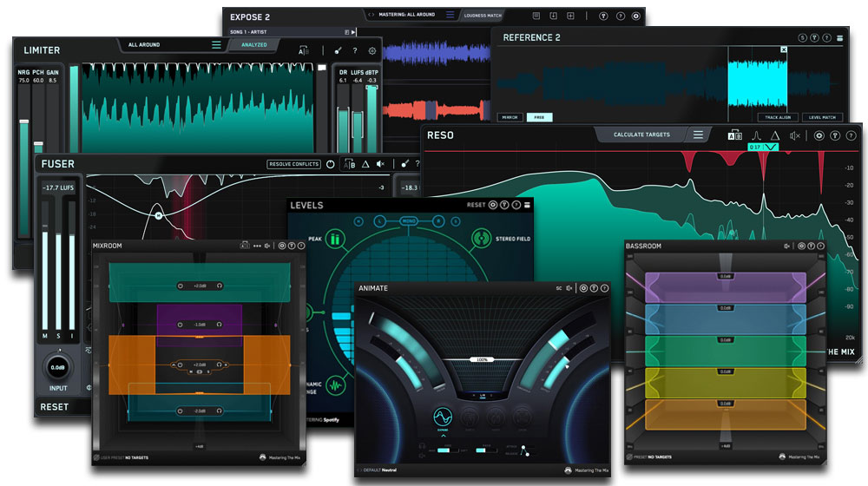Select MIRROR mode in Reference 2

pyautogui.click(x=510, y=117)
